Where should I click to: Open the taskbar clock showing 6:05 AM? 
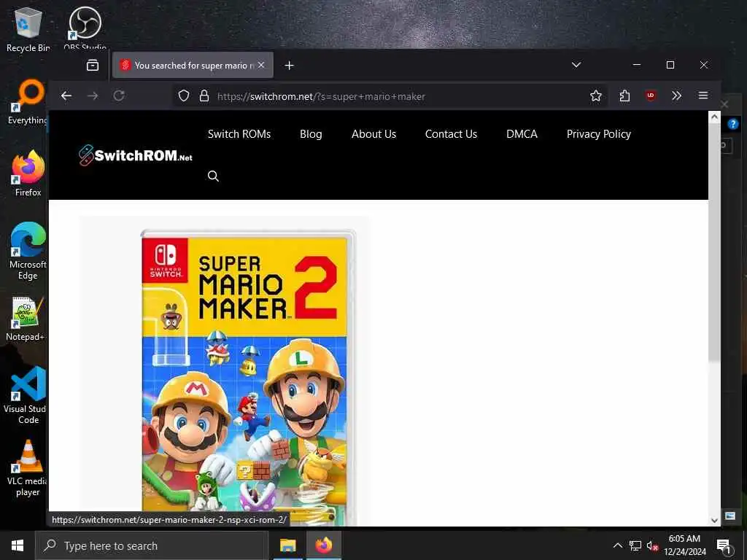(684, 545)
